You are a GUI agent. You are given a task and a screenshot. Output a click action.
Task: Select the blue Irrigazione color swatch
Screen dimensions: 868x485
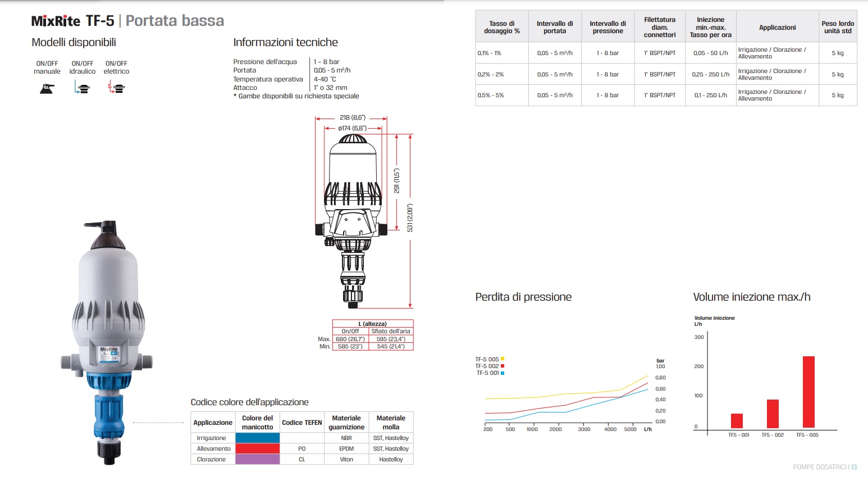257,438
